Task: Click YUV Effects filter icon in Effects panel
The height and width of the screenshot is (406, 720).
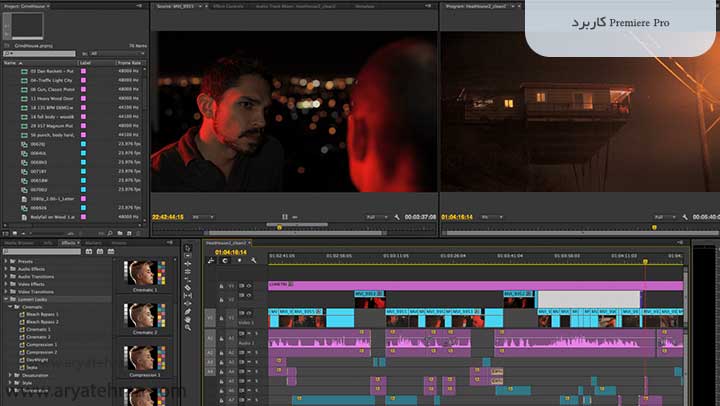Action: pyautogui.click(x=111, y=251)
